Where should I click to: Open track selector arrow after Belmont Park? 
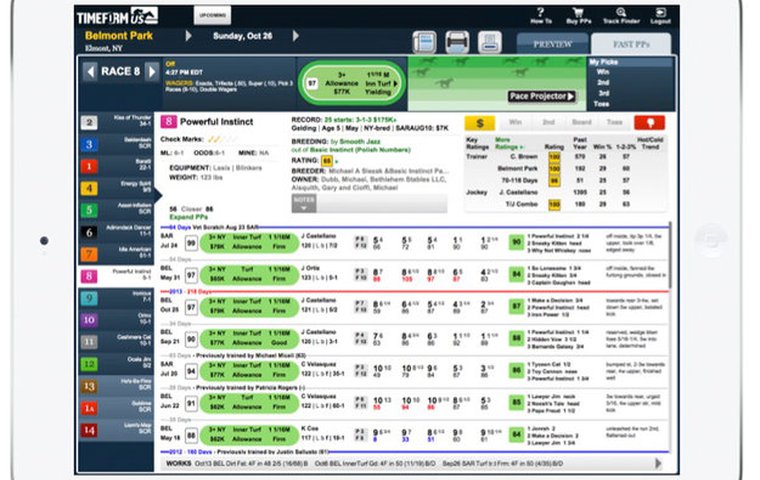point(189,36)
